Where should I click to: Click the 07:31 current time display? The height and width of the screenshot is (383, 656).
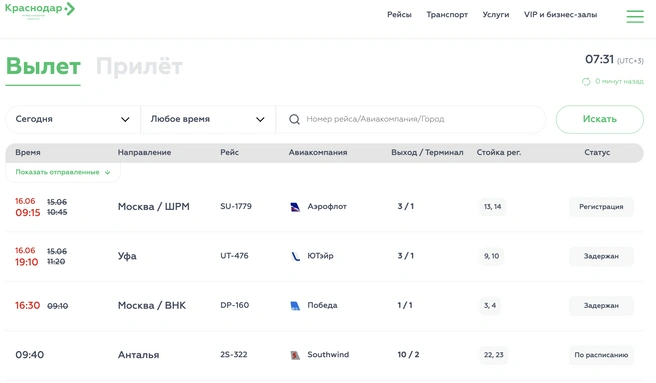pos(599,59)
